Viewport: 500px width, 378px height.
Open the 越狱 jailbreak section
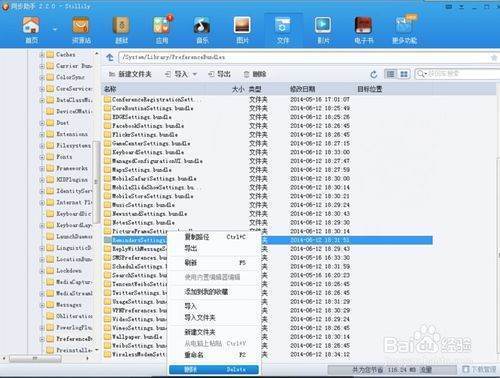point(121,30)
